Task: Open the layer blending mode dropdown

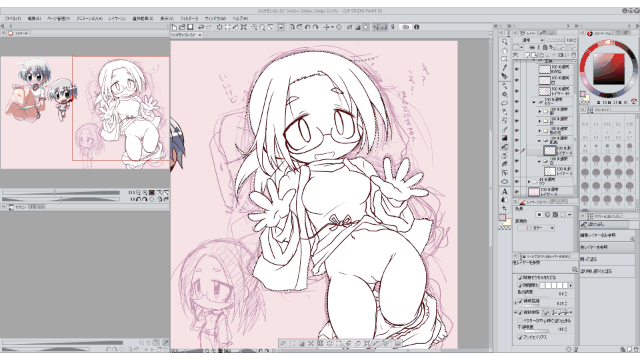Action: 529,40
